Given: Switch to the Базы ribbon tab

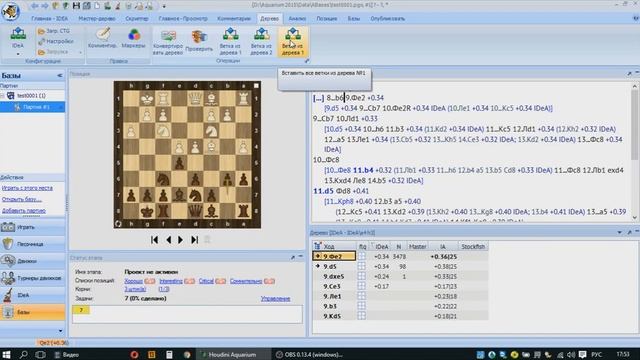Looking at the screenshot, I should tap(354, 18).
